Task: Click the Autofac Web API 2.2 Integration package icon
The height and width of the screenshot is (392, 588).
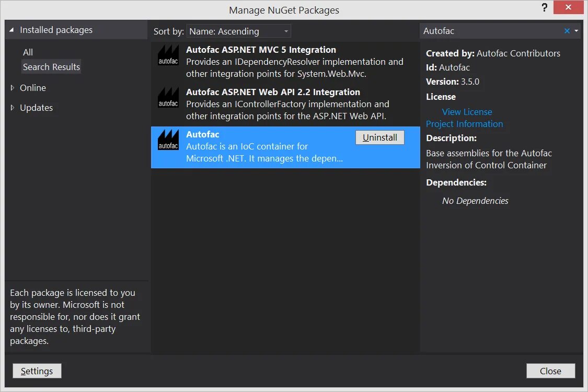Action: [x=168, y=98]
